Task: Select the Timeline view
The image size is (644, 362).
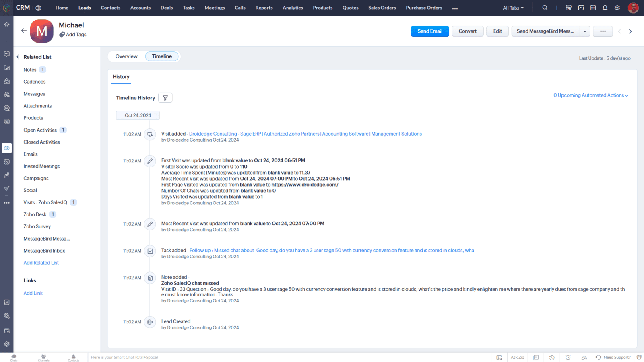Action: click(x=162, y=56)
